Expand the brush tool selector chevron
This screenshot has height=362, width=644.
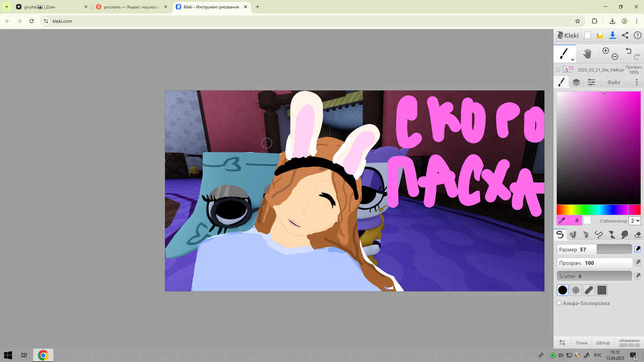(573, 60)
